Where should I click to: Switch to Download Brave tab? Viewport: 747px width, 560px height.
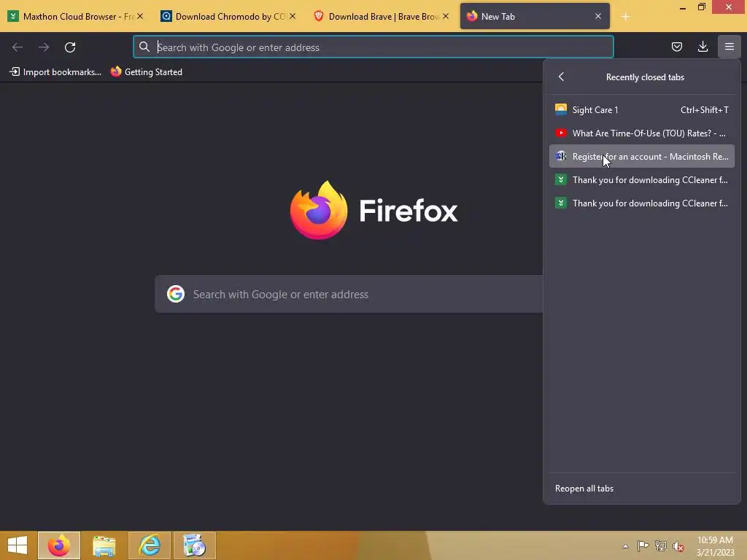[381, 16]
